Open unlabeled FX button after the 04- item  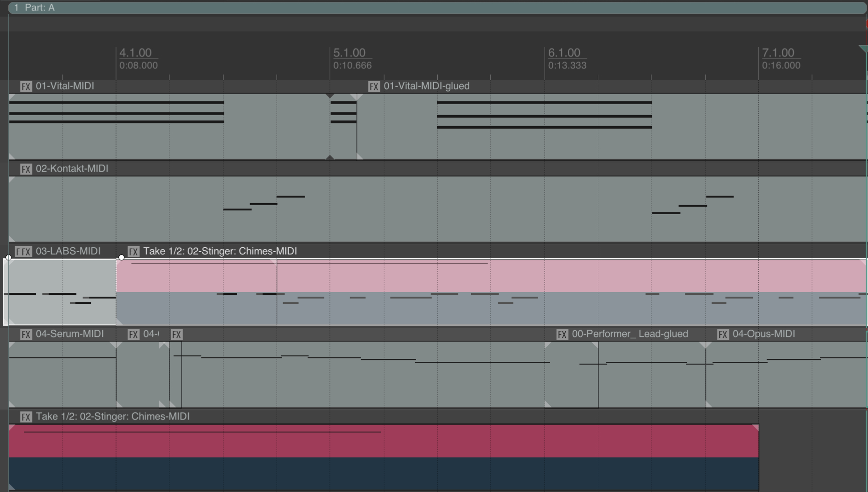[177, 334]
